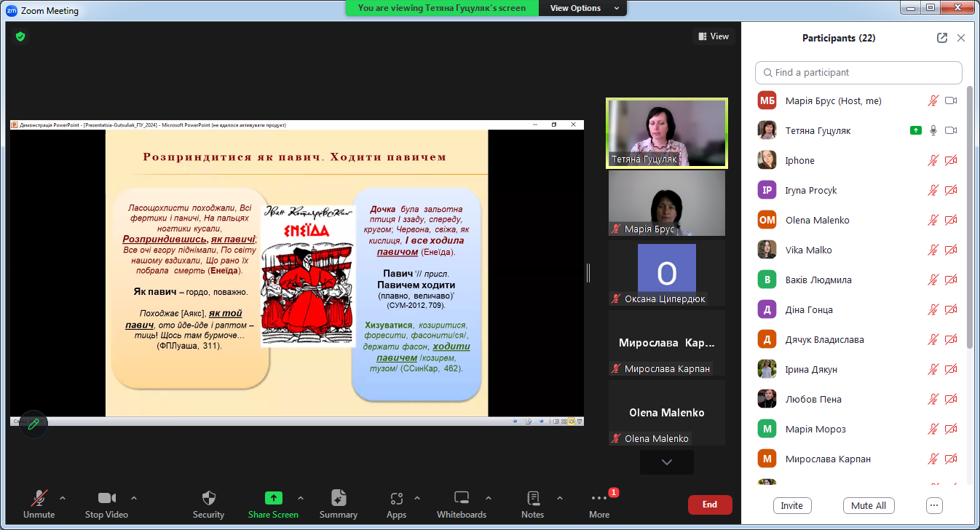Image resolution: width=980 pixels, height=530 pixels.
Task: Click the Share Screen icon
Action: tap(273, 499)
